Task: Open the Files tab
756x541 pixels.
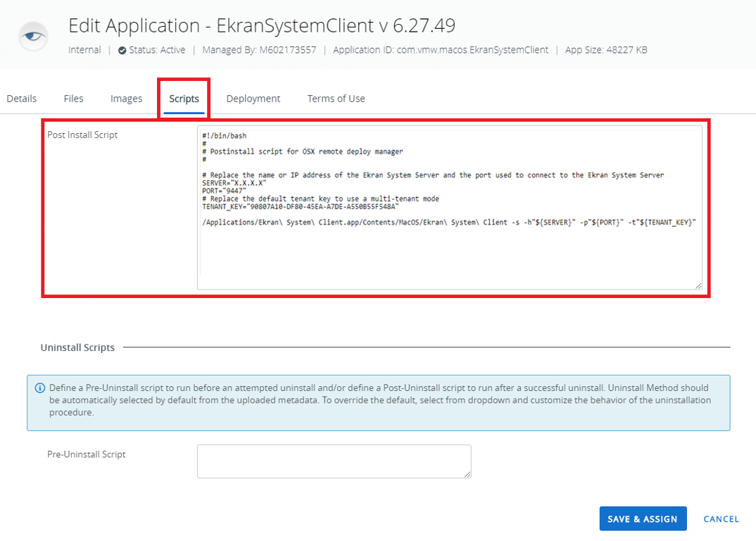Action: 74,99
